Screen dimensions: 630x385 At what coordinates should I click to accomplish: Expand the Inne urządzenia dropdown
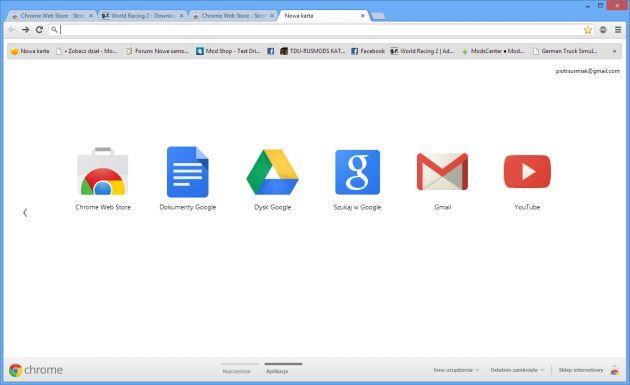pyautogui.click(x=456, y=370)
